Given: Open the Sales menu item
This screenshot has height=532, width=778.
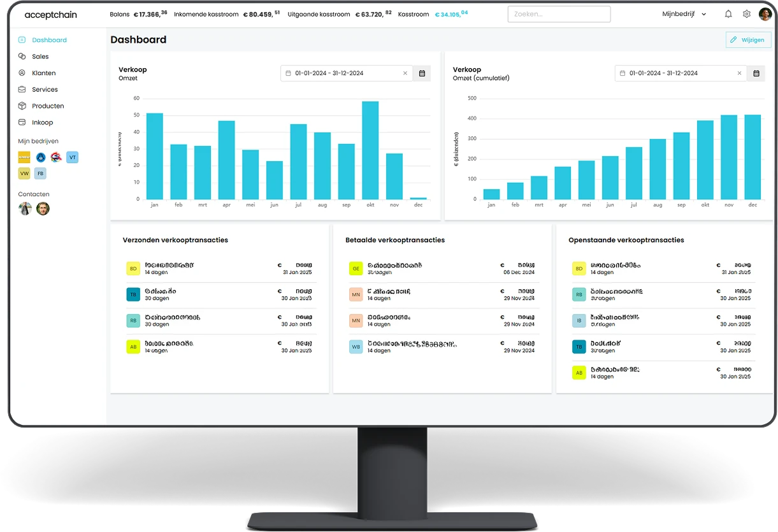Looking at the screenshot, I should pos(40,57).
